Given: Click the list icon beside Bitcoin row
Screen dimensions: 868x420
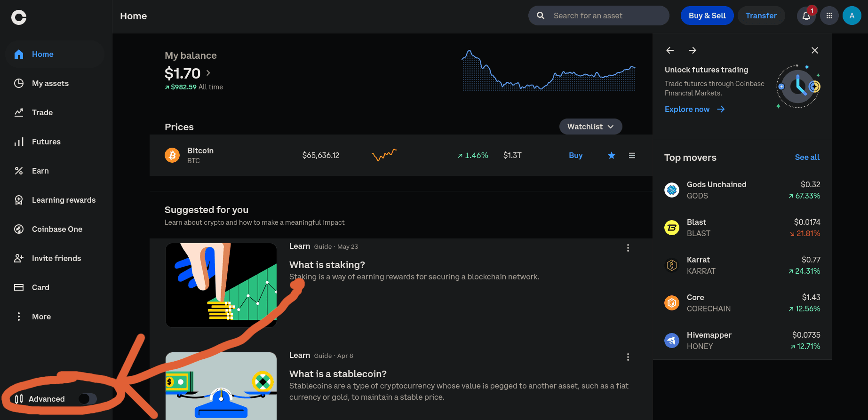Looking at the screenshot, I should pyautogui.click(x=632, y=155).
